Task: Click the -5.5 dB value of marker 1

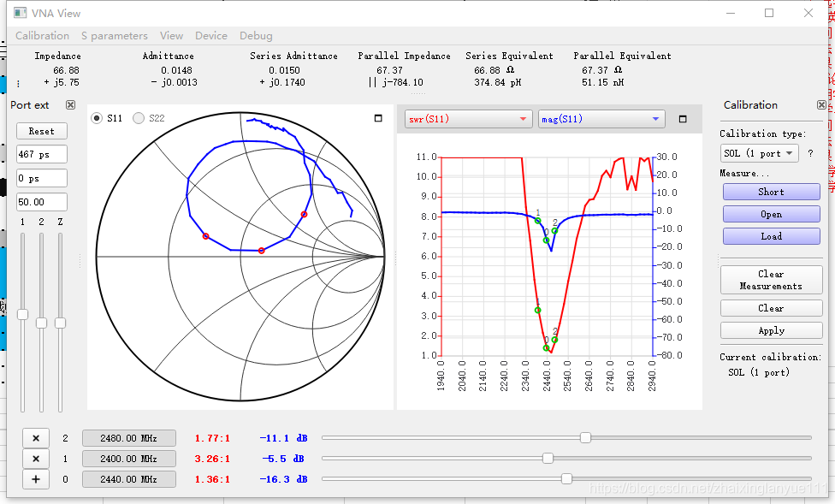Action: (x=283, y=459)
